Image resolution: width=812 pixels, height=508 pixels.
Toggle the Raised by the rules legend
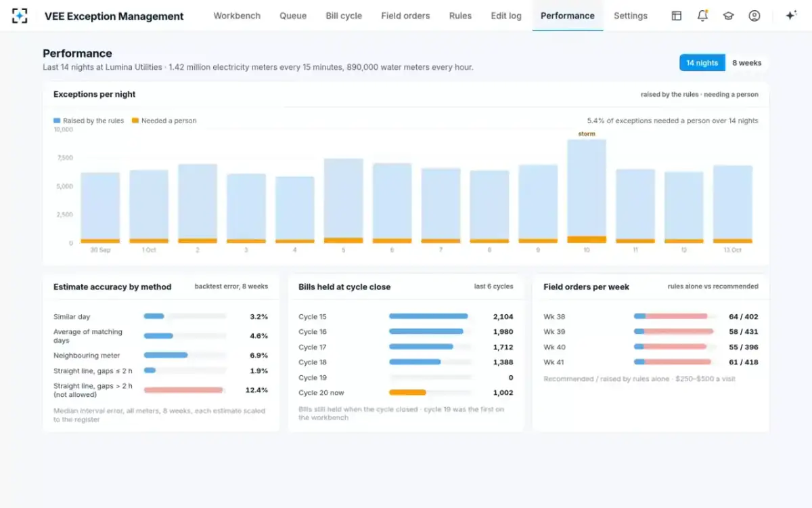point(89,121)
